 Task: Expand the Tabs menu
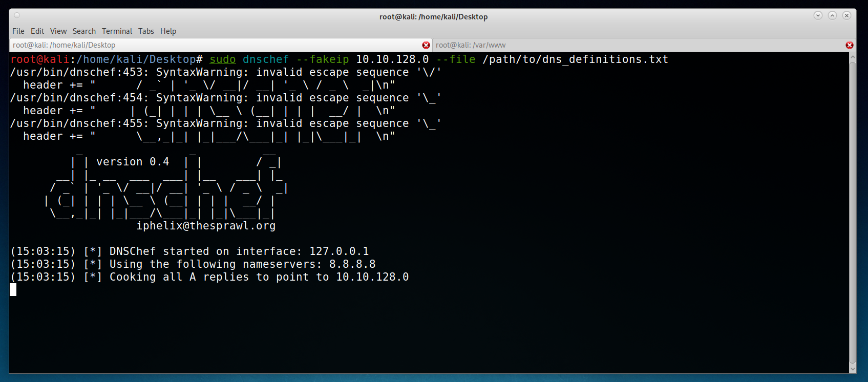coord(146,31)
